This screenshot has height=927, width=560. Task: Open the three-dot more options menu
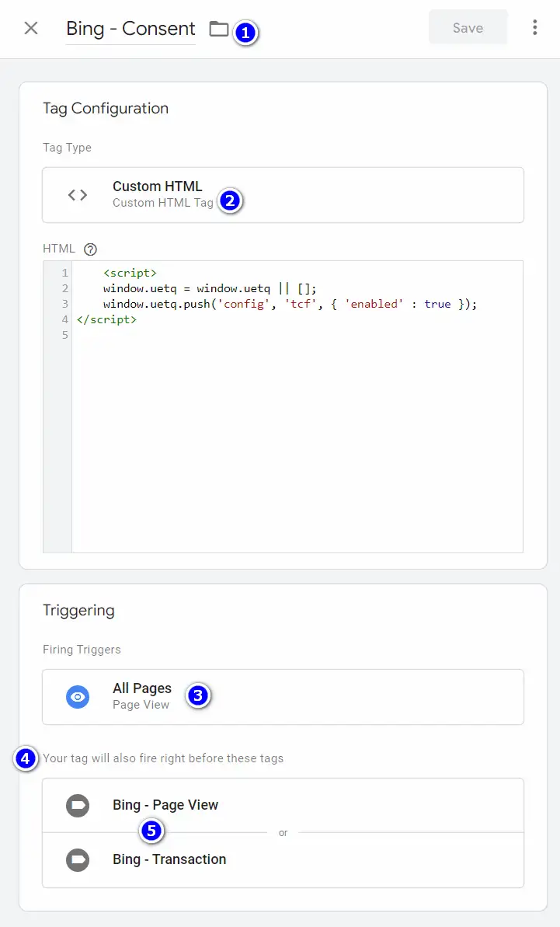534,28
